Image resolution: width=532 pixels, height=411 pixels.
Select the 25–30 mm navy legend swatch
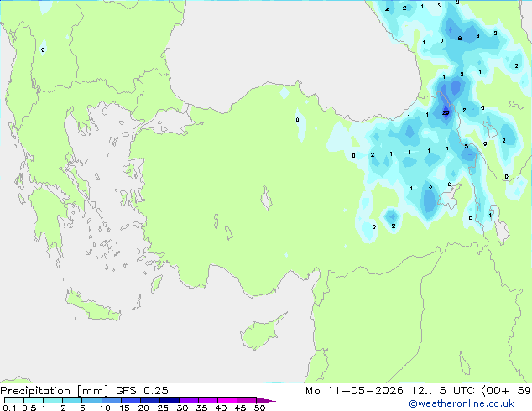[169, 400]
